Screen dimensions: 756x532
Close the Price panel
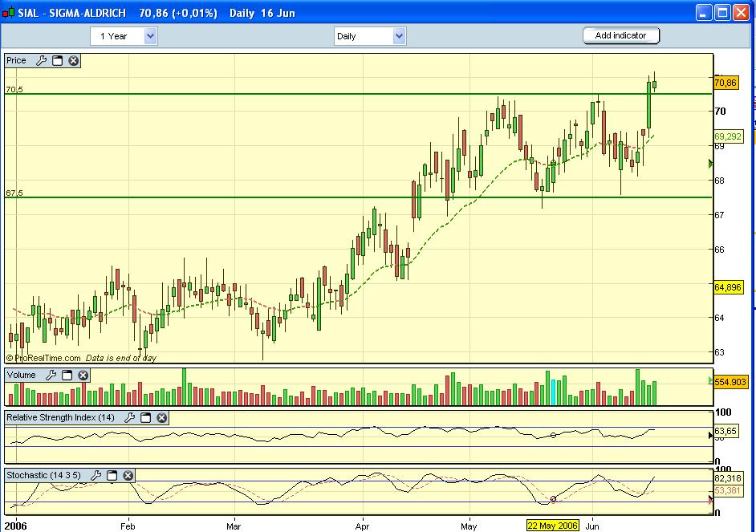pos(73,61)
